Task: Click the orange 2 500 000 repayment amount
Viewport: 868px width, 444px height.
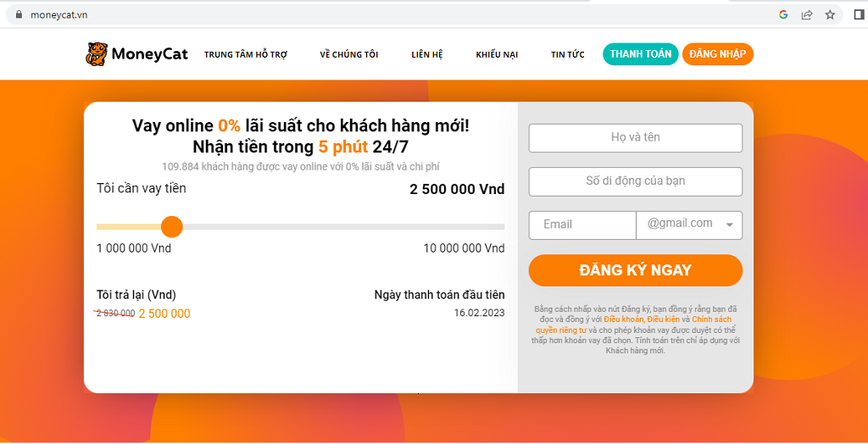Action: (164, 314)
